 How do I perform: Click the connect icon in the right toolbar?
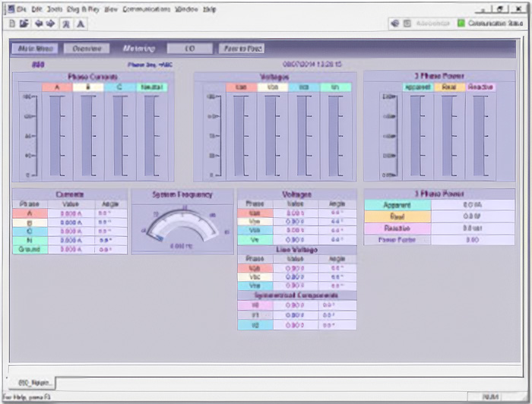pos(394,24)
